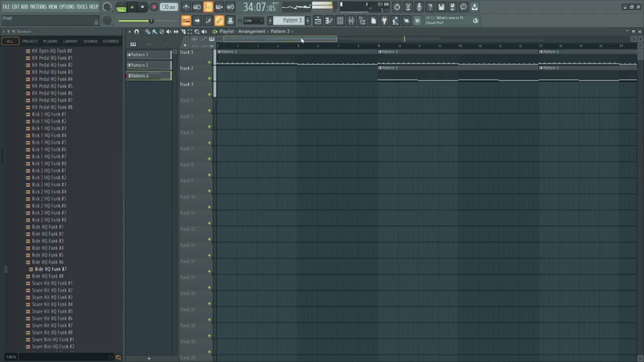This screenshot has width=644, height=362.
Task: Select the Playlist mute tool
Action: tap(169, 32)
